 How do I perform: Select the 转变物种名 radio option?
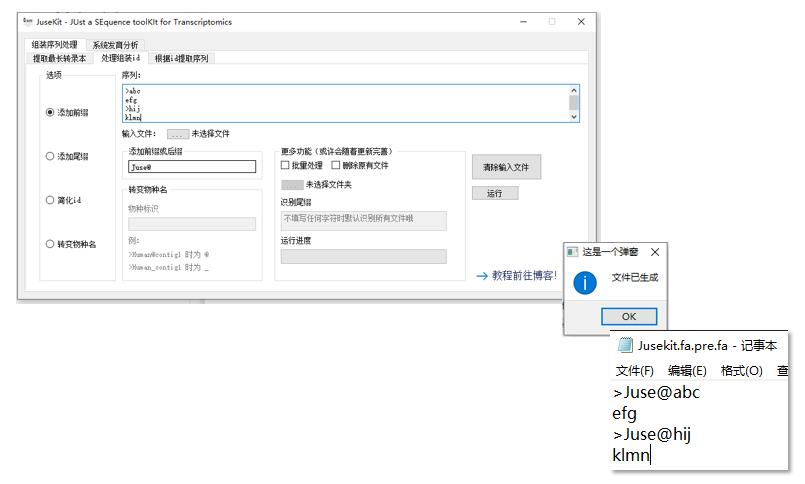point(50,243)
